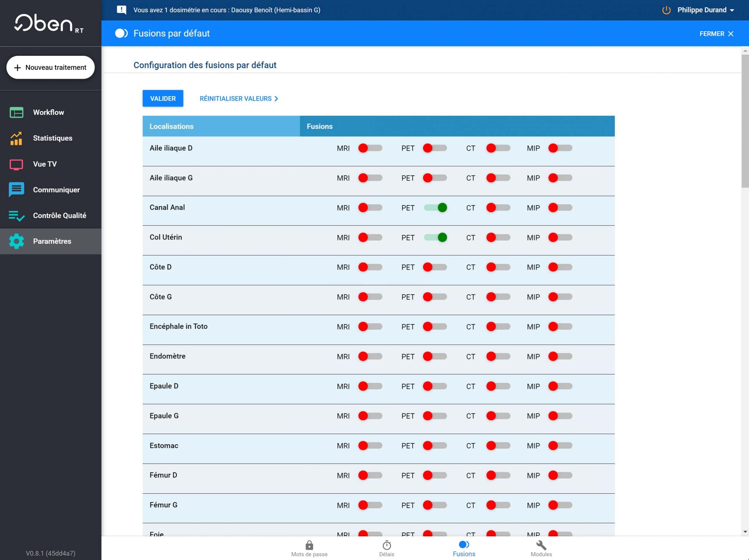Click the Paramètres gear icon
The width and height of the screenshot is (749, 560).
tap(16, 241)
